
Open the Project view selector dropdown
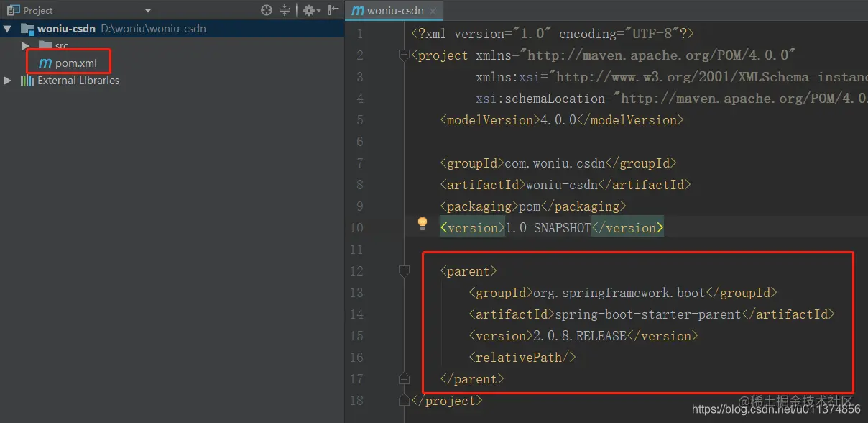(147, 10)
